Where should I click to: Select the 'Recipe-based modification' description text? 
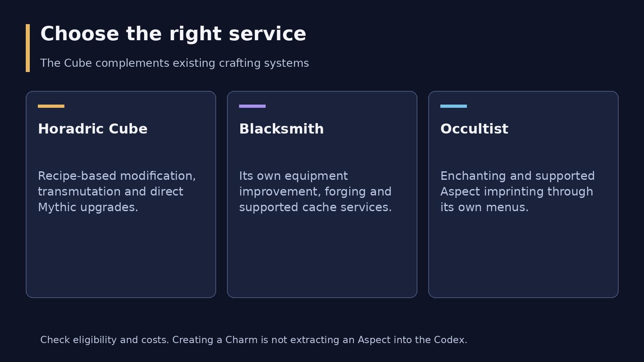117,191
